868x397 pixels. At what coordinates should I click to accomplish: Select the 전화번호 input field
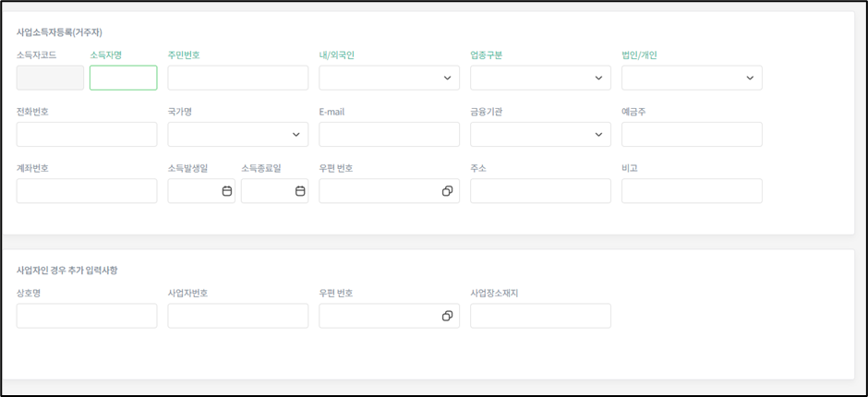[87, 135]
